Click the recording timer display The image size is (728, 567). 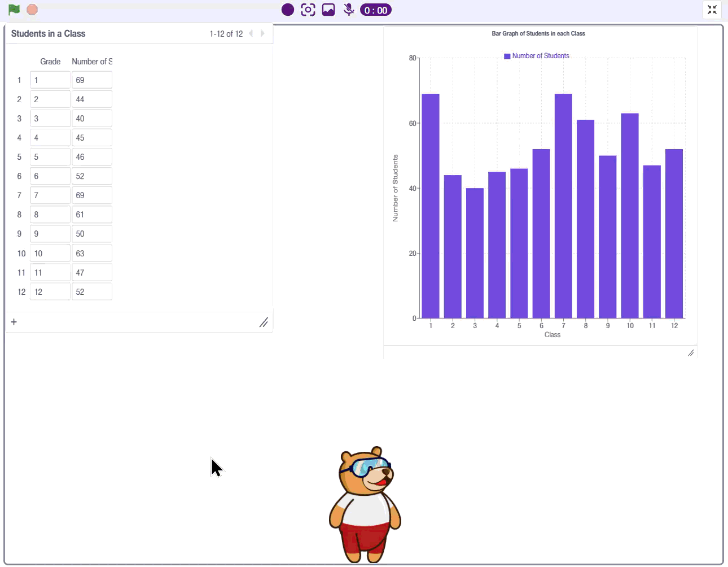(x=376, y=10)
